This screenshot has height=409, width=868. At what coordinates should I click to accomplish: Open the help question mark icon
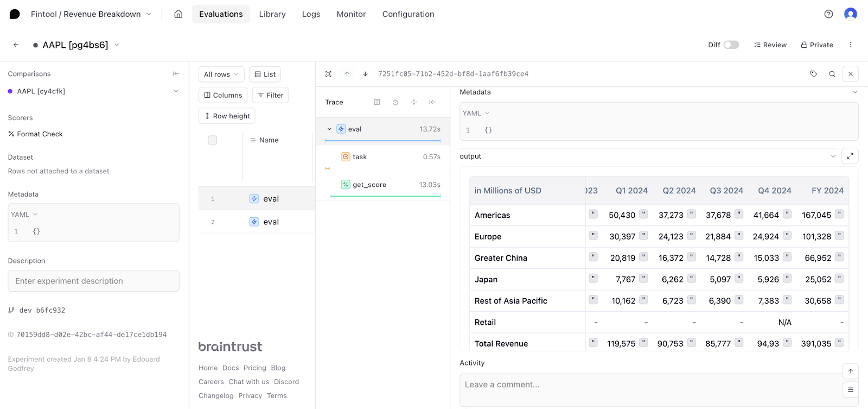click(x=828, y=14)
